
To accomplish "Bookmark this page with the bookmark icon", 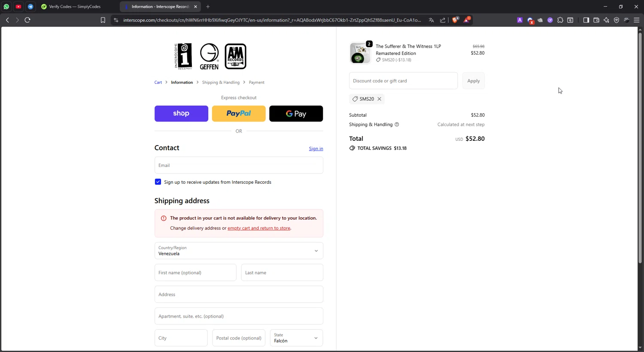I will [103, 20].
